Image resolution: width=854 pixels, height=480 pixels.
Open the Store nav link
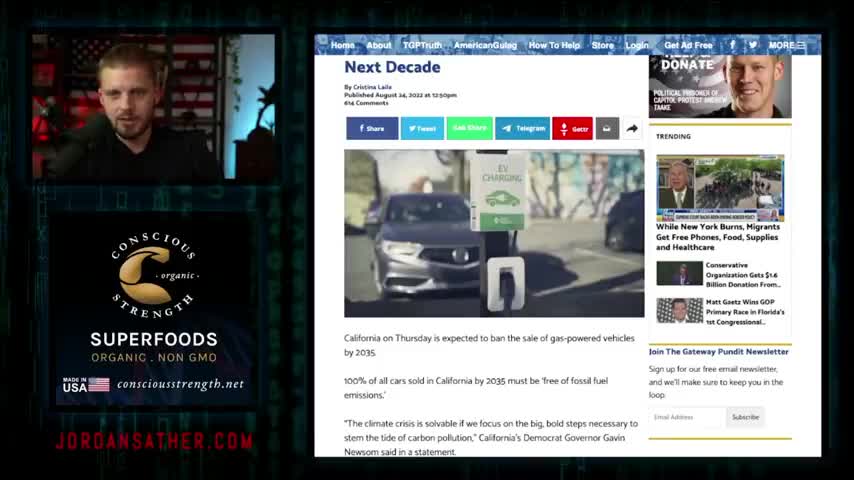pyautogui.click(x=602, y=45)
